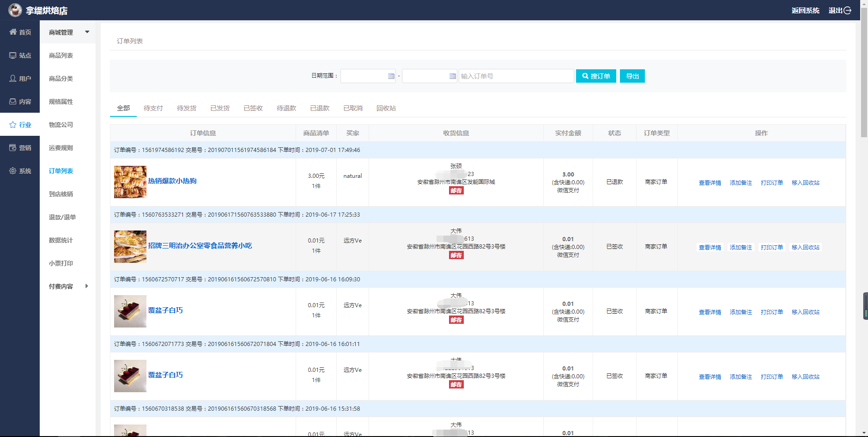This screenshot has width=868, height=437.
Task: Select the 已退款 tab
Action: tap(320, 108)
